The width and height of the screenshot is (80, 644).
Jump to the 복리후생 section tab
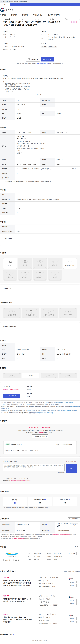52,19
